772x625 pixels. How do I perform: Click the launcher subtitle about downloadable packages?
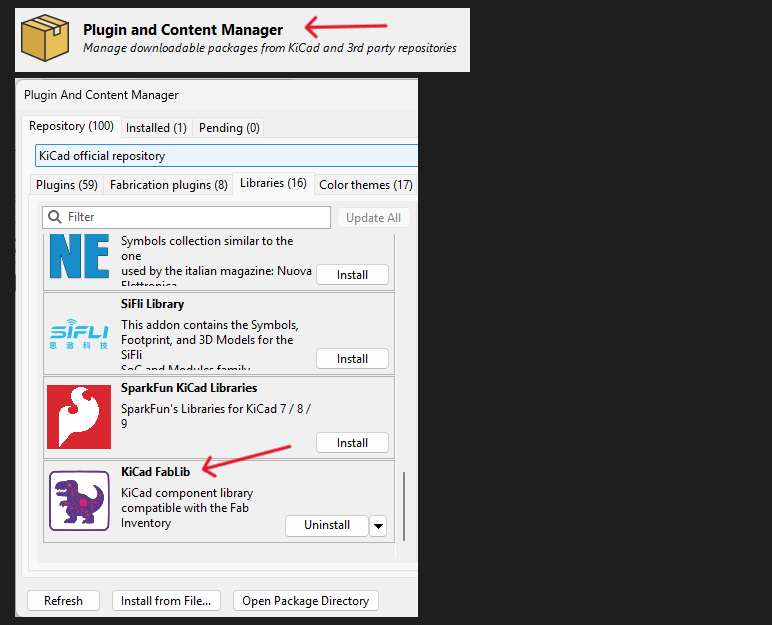(270, 48)
